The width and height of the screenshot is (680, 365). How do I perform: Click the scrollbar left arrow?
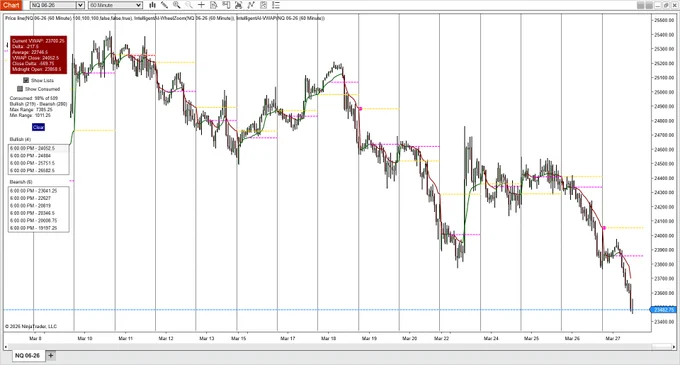click(x=6, y=347)
